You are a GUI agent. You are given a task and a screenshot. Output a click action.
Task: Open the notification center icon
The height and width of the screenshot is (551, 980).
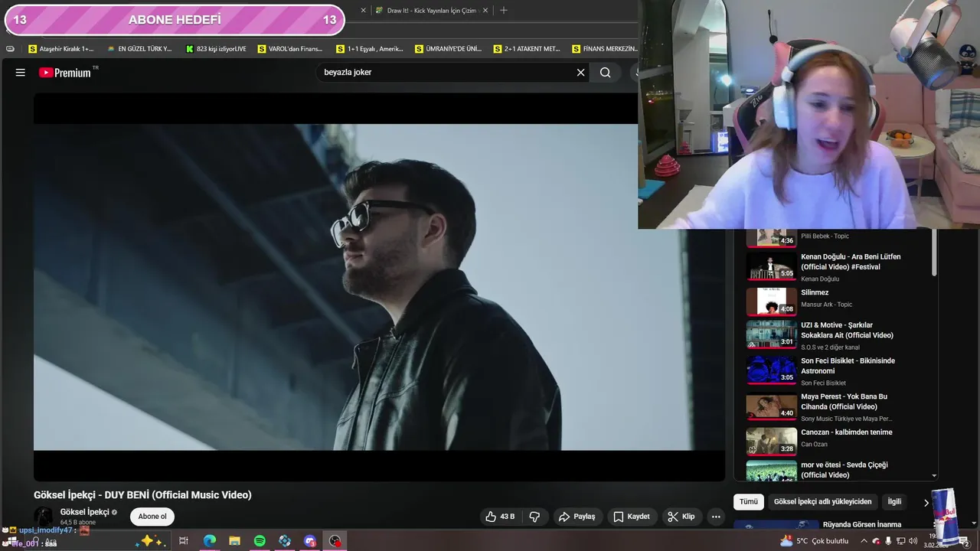click(x=964, y=541)
